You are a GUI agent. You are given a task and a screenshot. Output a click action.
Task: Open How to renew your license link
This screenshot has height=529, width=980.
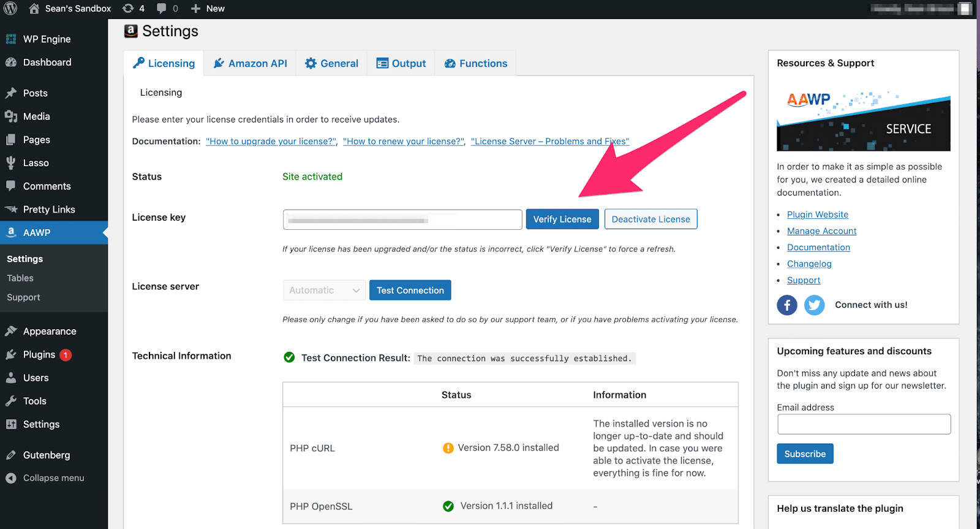[x=404, y=142]
